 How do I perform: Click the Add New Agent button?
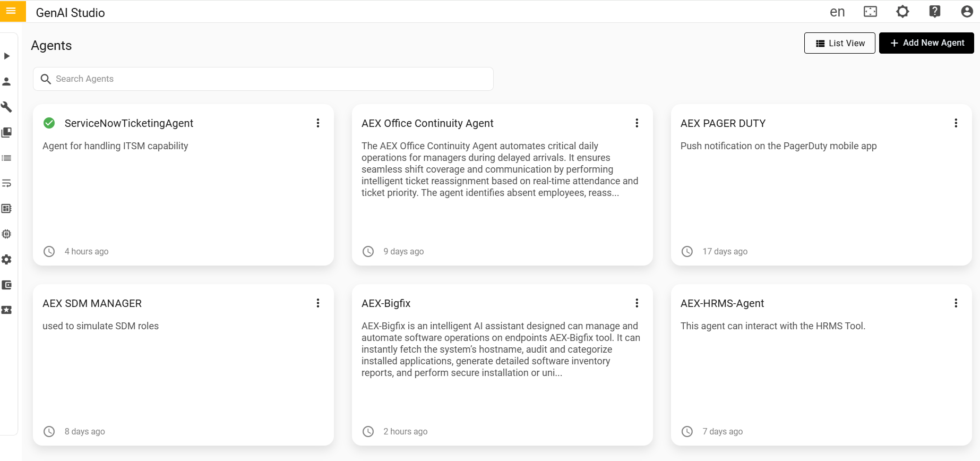click(926, 43)
